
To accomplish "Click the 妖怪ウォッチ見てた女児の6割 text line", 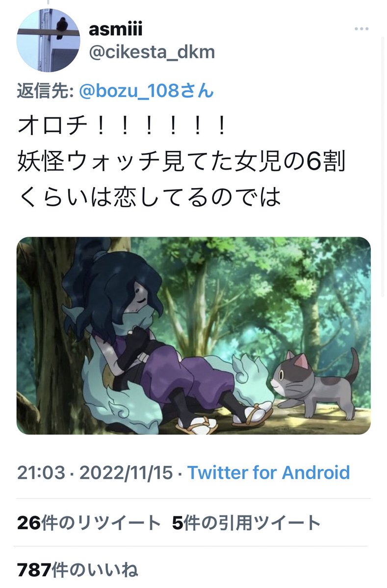I will point(181,162).
